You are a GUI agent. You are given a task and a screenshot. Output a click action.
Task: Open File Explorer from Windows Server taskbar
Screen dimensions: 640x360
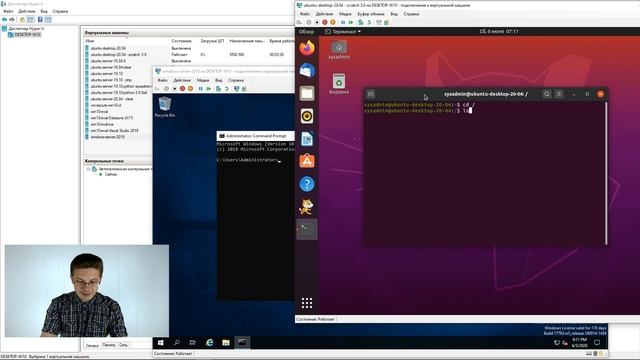pos(226,343)
